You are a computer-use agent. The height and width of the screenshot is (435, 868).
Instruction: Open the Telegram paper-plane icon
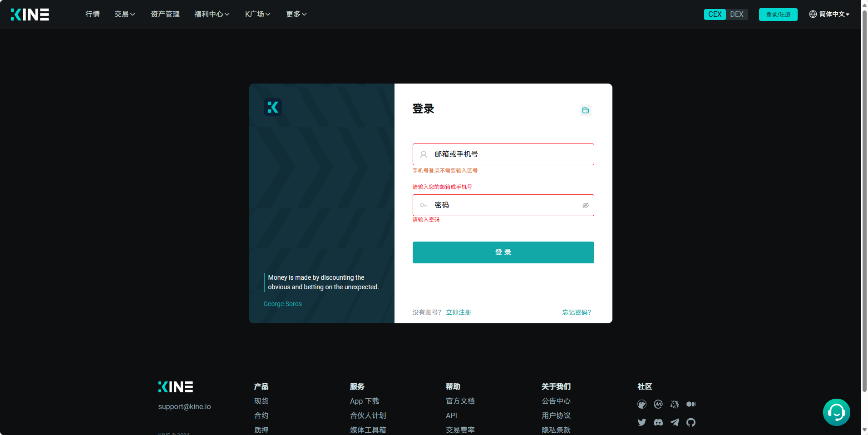(675, 422)
